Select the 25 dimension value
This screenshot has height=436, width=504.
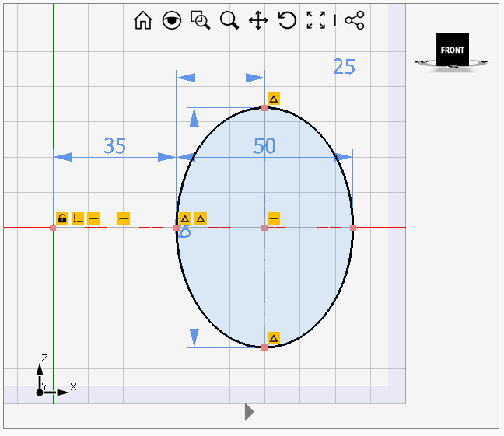pos(344,67)
